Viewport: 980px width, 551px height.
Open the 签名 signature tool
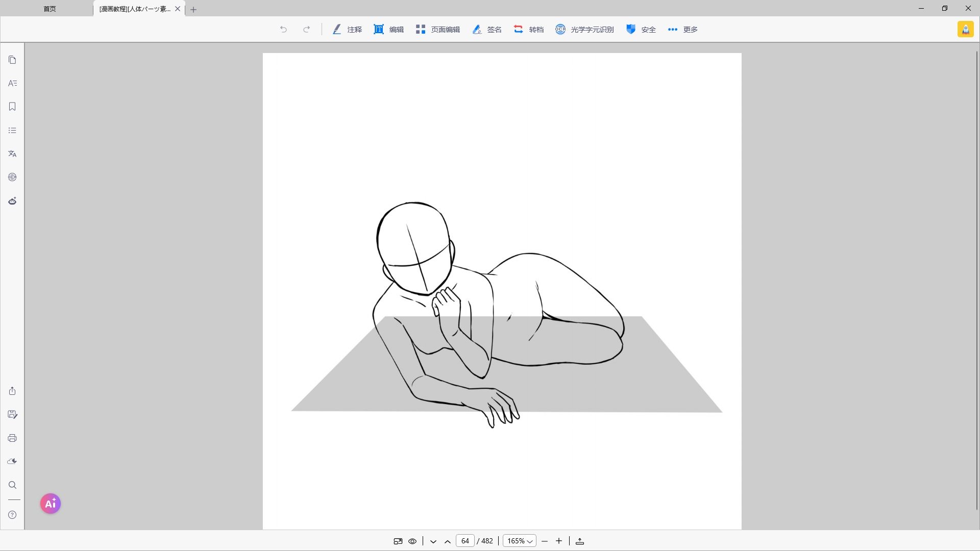point(487,30)
